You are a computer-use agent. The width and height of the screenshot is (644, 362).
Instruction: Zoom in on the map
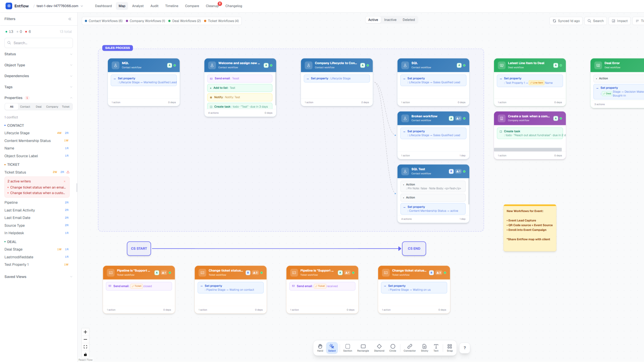tap(85, 332)
